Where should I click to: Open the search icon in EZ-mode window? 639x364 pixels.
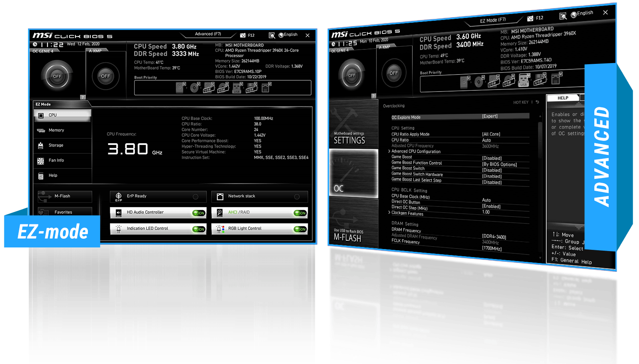coord(272,35)
